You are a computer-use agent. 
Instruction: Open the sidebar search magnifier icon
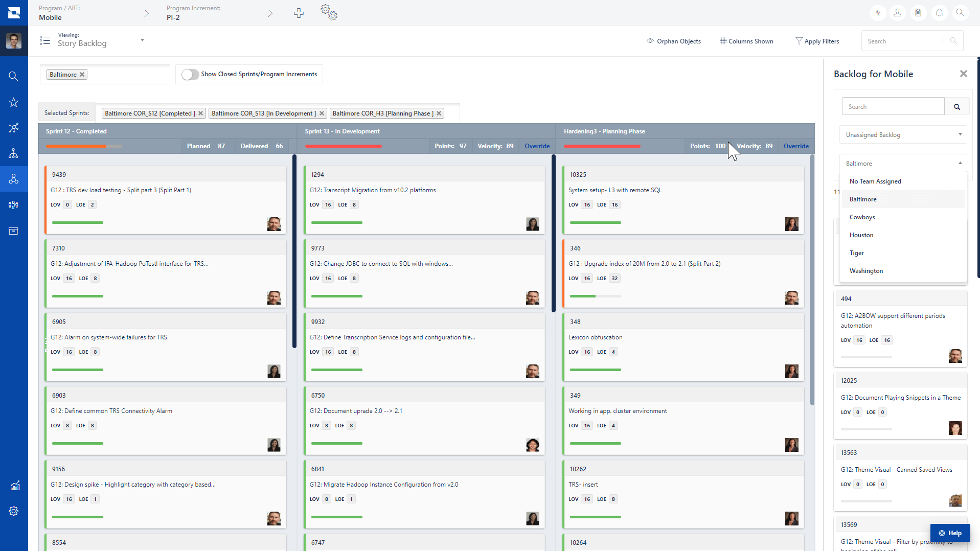point(14,76)
